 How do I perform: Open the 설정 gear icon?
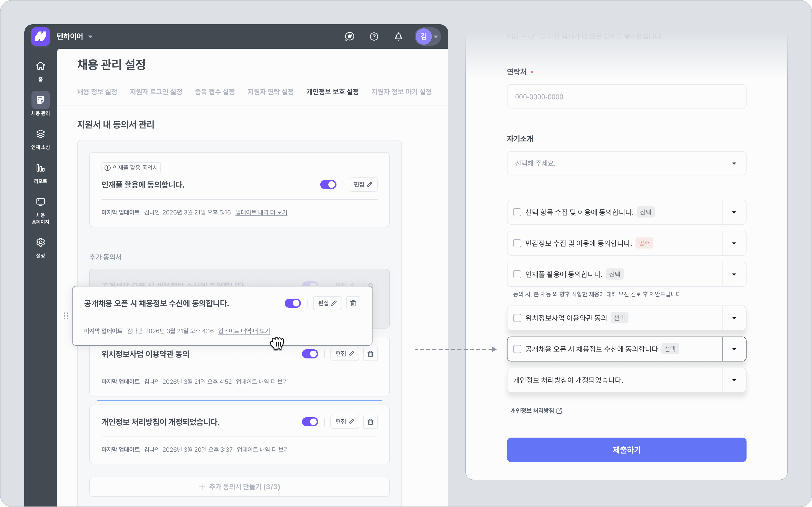click(x=40, y=243)
